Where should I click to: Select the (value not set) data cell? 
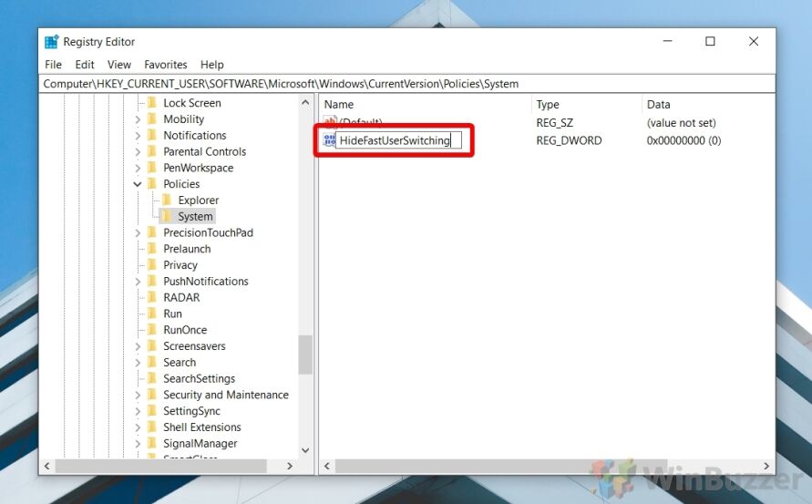(x=681, y=123)
